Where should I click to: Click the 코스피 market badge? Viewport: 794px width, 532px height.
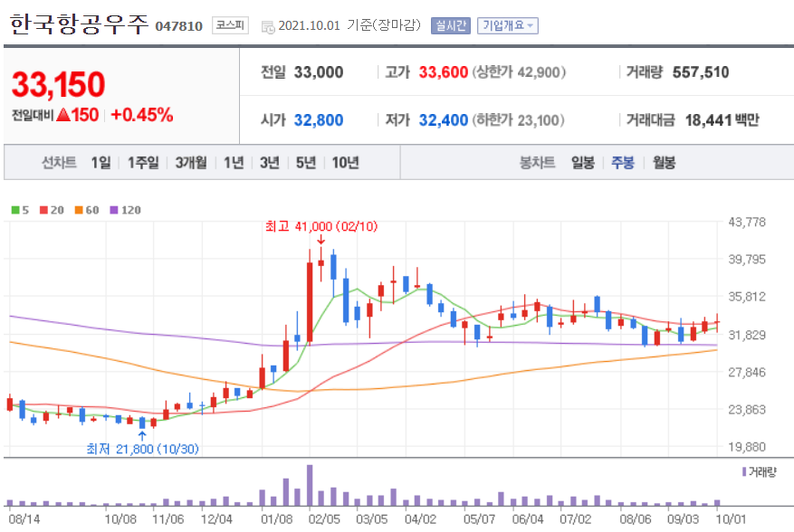point(230,25)
